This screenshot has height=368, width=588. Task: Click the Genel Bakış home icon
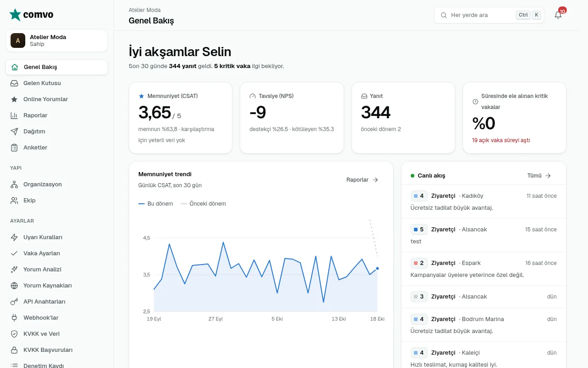[x=15, y=67]
